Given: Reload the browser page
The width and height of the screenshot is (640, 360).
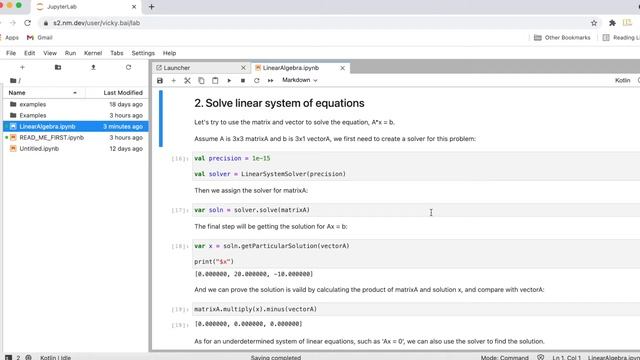Looking at the screenshot, I should [x=27, y=23].
